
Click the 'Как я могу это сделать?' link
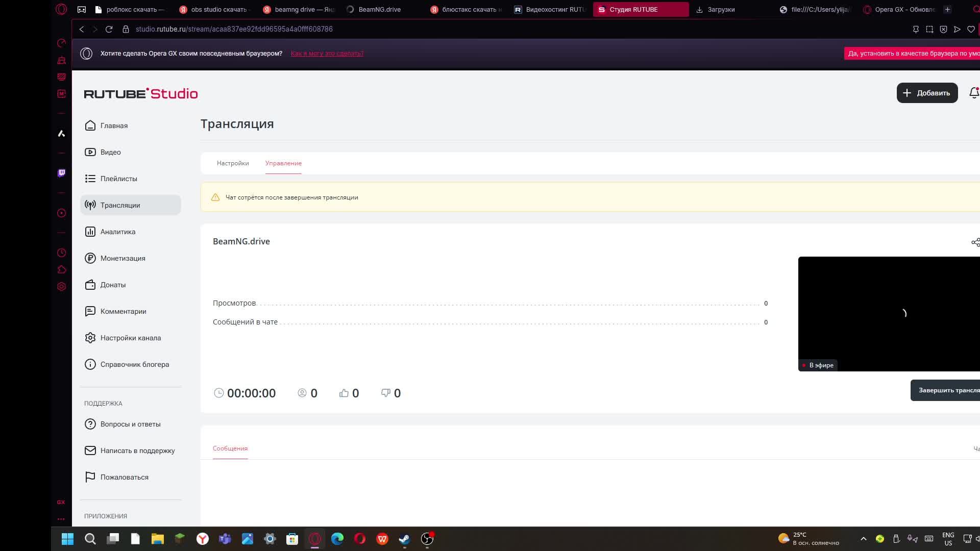pyautogui.click(x=327, y=54)
